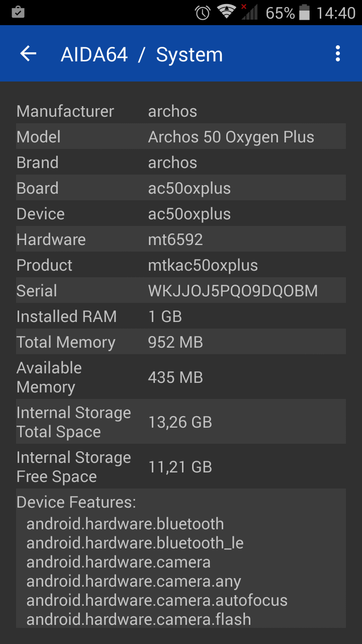Screen dimensions: 362x644
Task: Select the Manufacturer archos row
Action: 181,111
